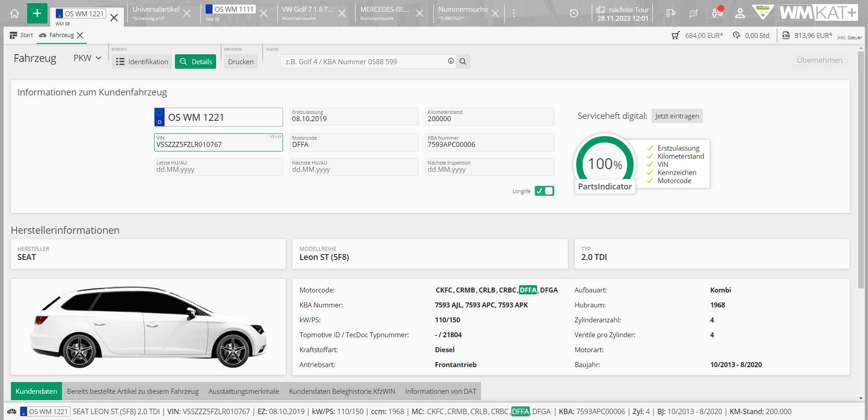The width and height of the screenshot is (868, 420).
Task: Switch to the OS WM 1111 tab
Action: [231, 13]
